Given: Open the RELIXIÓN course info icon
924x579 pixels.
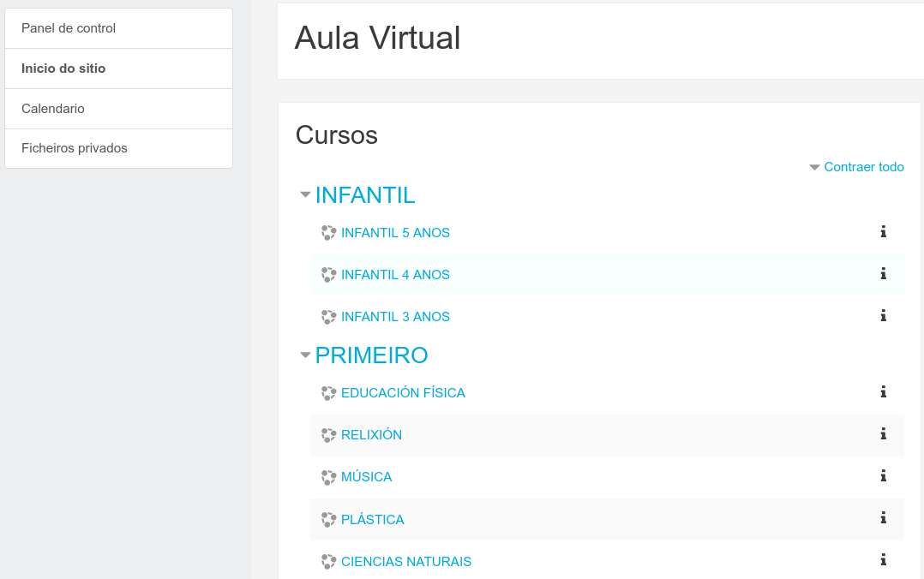Looking at the screenshot, I should tap(883, 433).
